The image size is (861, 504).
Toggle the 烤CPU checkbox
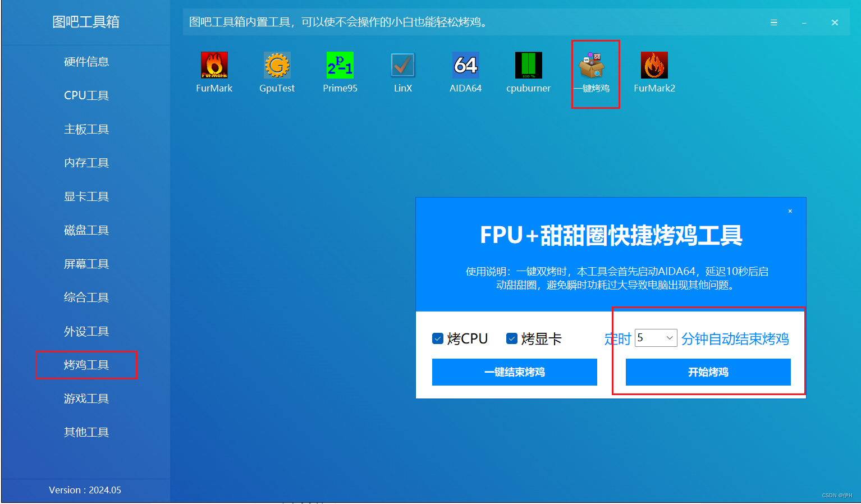[438, 338]
